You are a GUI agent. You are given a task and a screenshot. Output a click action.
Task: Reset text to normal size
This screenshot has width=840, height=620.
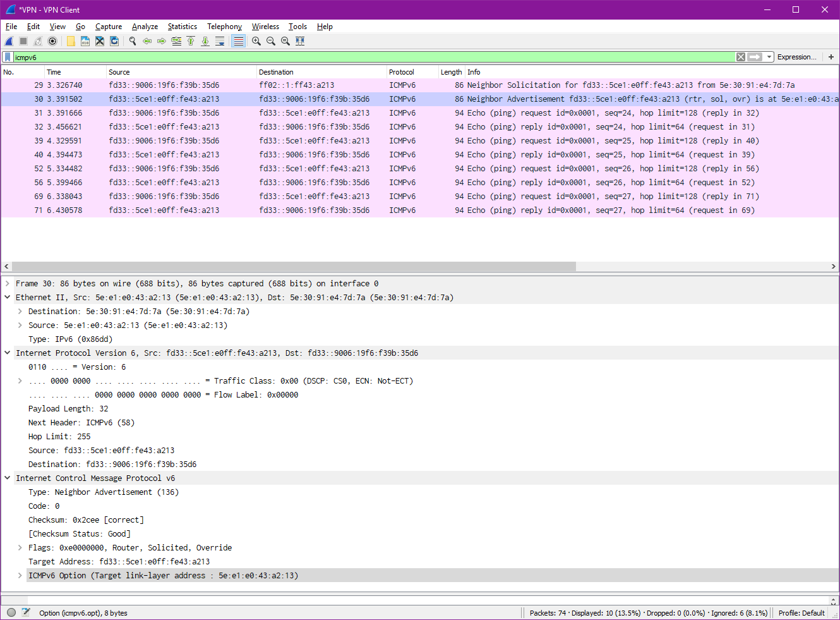pos(285,41)
